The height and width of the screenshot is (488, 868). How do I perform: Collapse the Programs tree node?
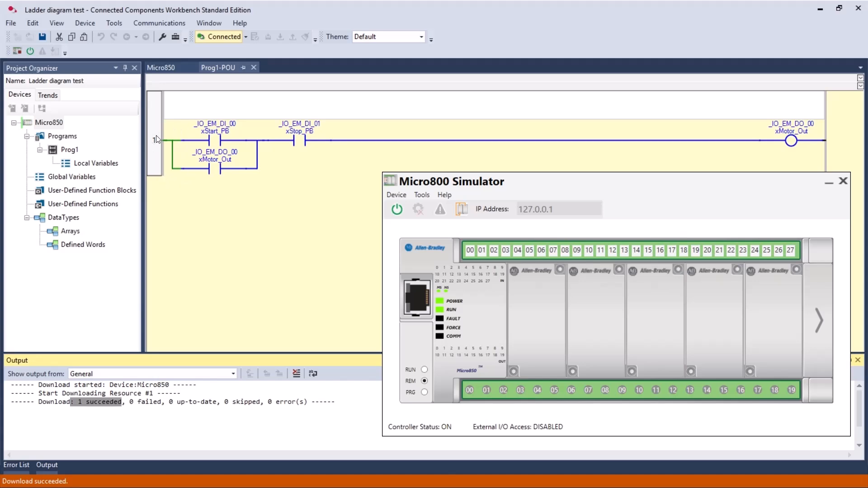point(27,136)
